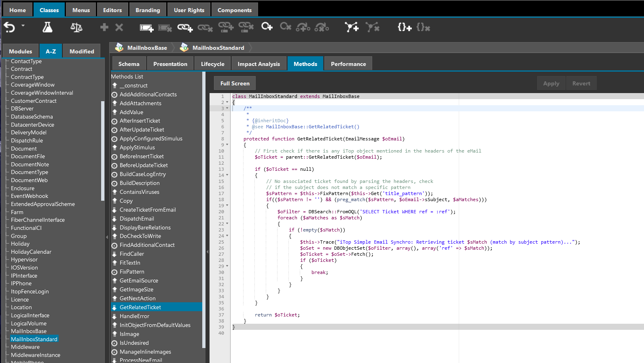Click the add relation nodes-plus icon
The height and width of the screenshot is (363, 644).
point(351,28)
